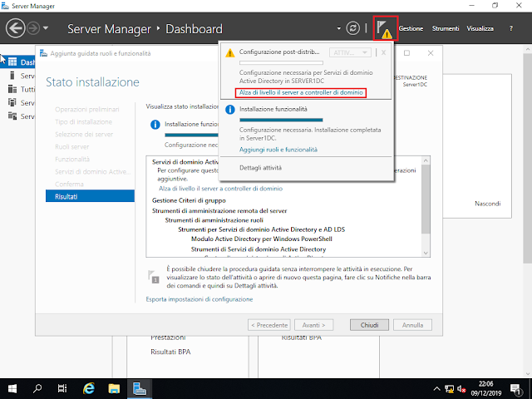Click the Annulla button
The height and width of the screenshot is (399, 532).
click(412, 325)
